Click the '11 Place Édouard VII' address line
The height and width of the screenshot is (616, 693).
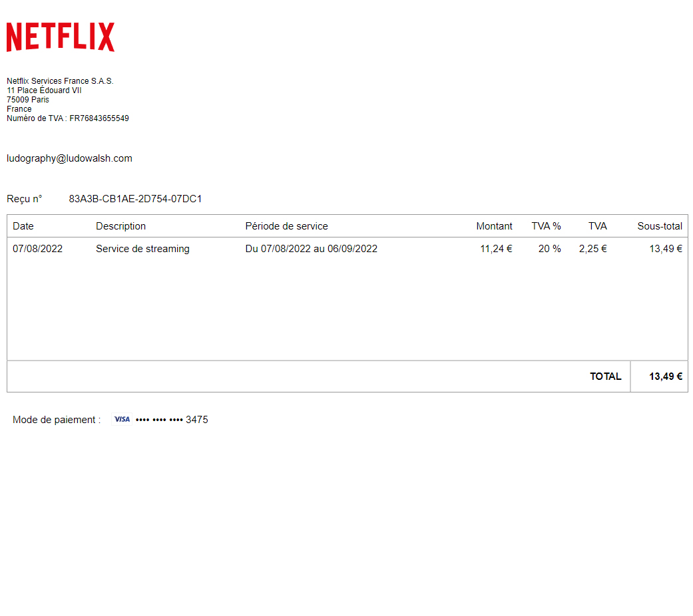point(44,90)
